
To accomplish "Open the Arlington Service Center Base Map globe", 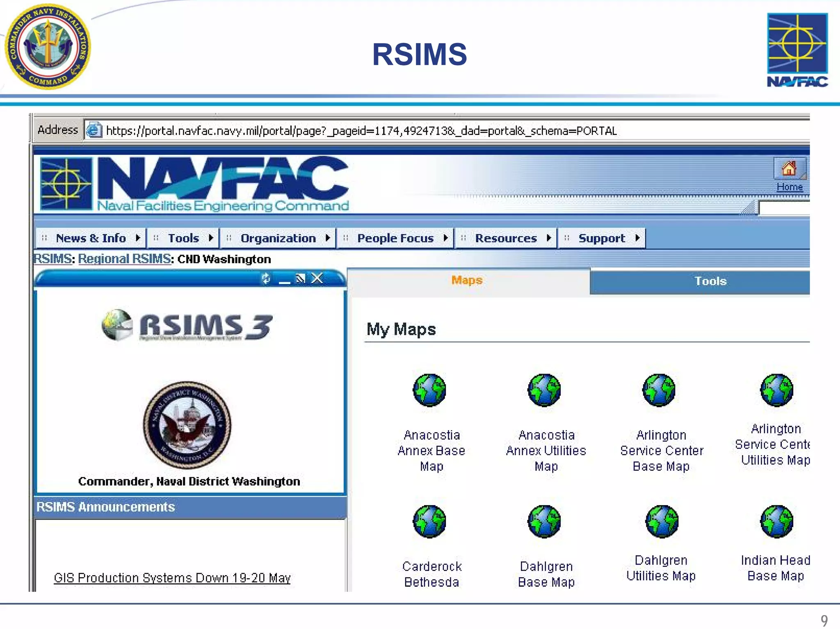I will click(659, 390).
